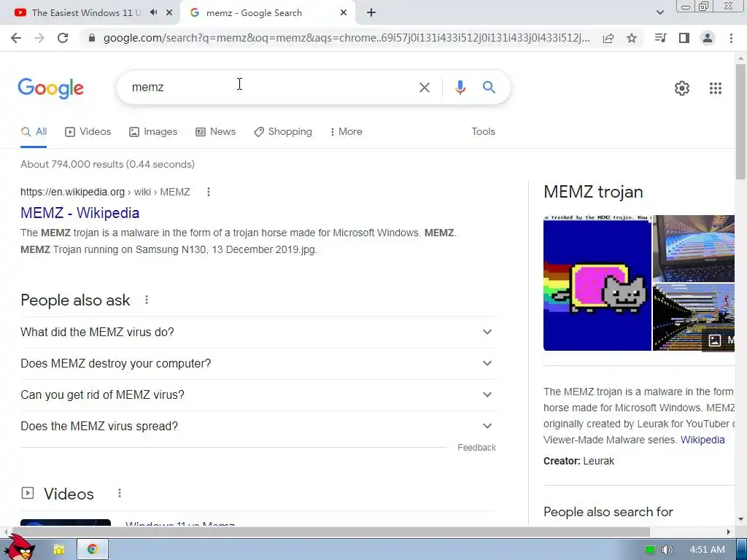
Task: Open the folder icon in taskbar
Action: pyautogui.click(x=59, y=550)
